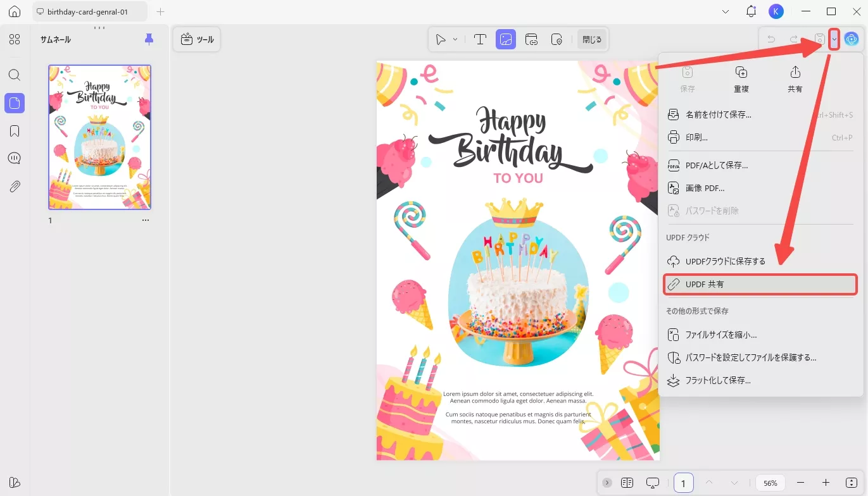Screen dimensions: 868x496
Task: Enter presentation mode from the status bar
Action: (653, 482)
